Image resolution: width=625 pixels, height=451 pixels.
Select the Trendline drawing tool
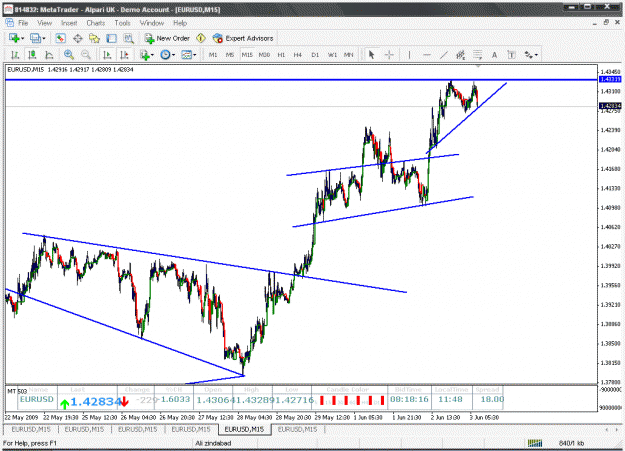(444, 55)
